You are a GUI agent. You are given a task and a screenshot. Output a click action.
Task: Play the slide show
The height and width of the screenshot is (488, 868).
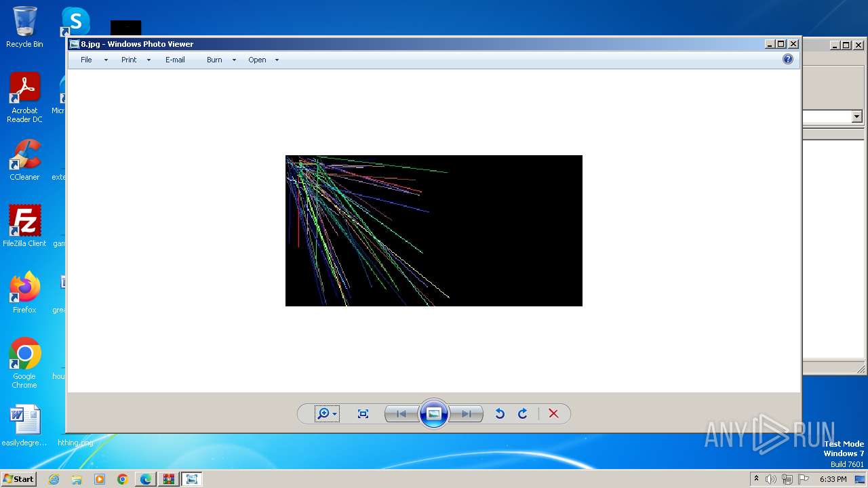(x=434, y=413)
